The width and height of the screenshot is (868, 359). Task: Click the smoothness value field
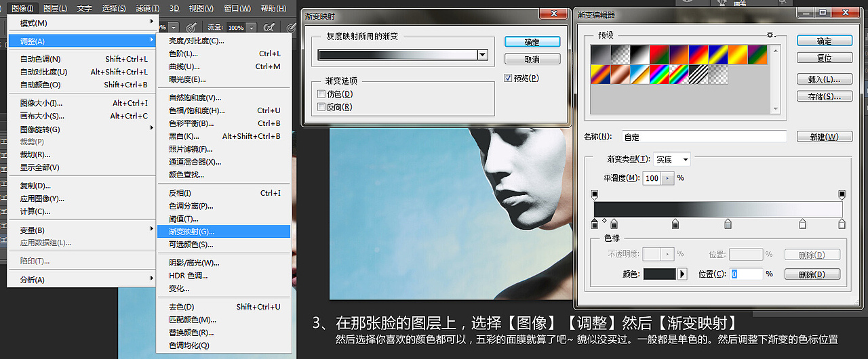click(652, 178)
